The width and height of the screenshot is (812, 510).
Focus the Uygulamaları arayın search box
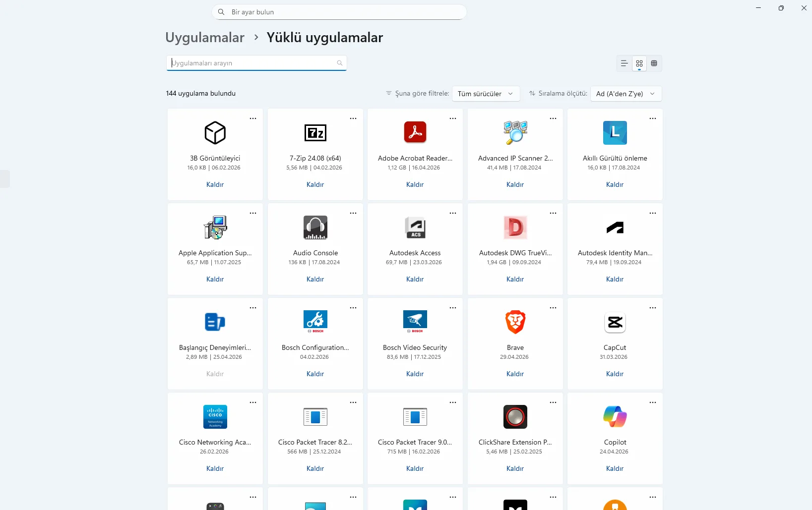[252, 63]
